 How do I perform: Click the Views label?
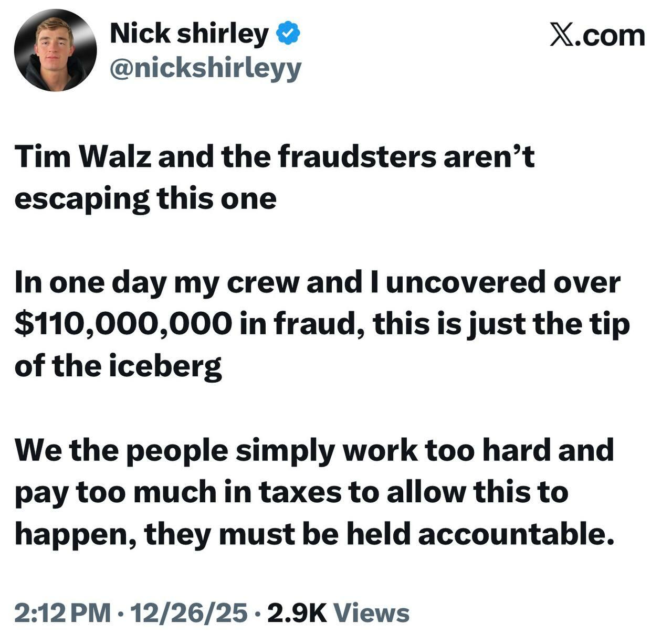(x=372, y=612)
